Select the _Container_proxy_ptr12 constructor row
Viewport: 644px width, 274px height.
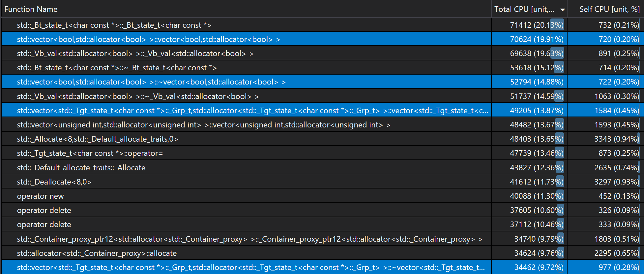249,239
